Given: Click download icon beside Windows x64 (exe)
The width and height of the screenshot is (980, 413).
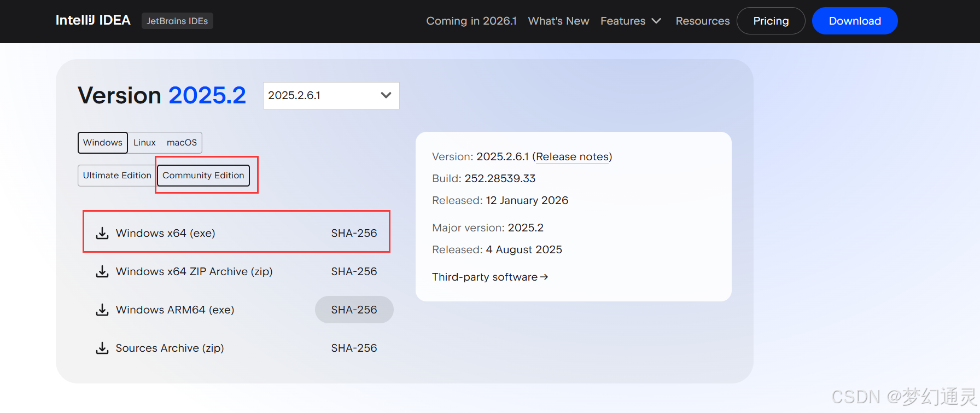Looking at the screenshot, I should [102, 233].
